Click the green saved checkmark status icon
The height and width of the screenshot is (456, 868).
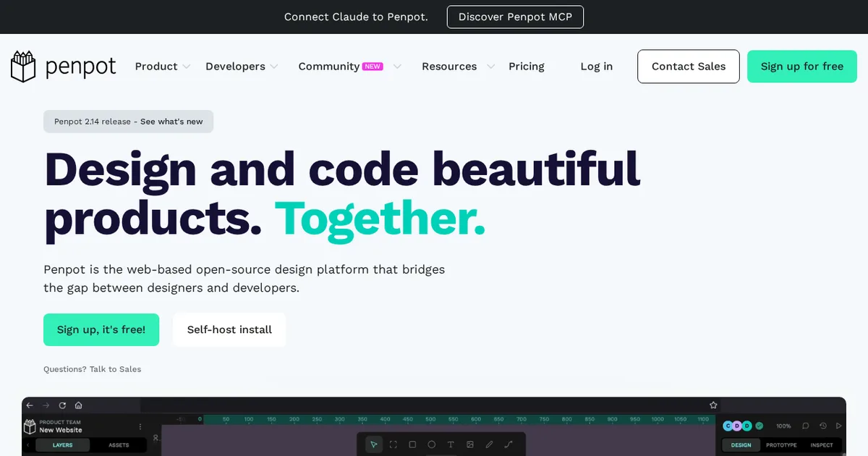(x=759, y=426)
